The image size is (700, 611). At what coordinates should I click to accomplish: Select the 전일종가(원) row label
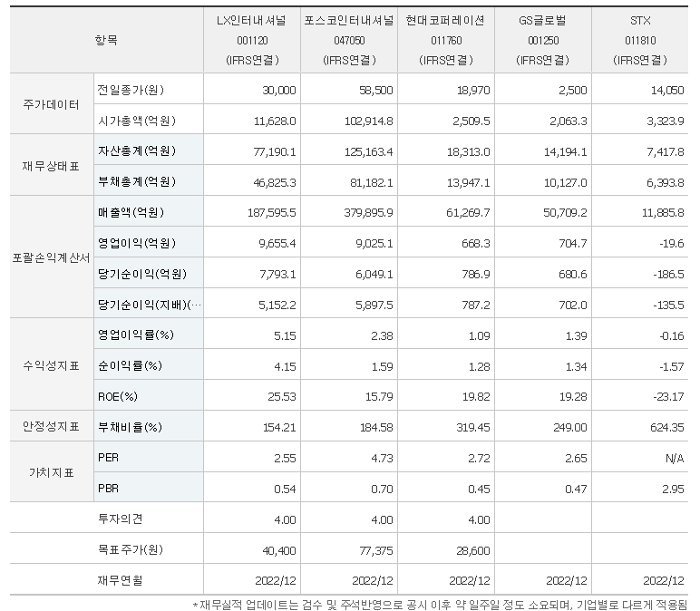(x=131, y=90)
